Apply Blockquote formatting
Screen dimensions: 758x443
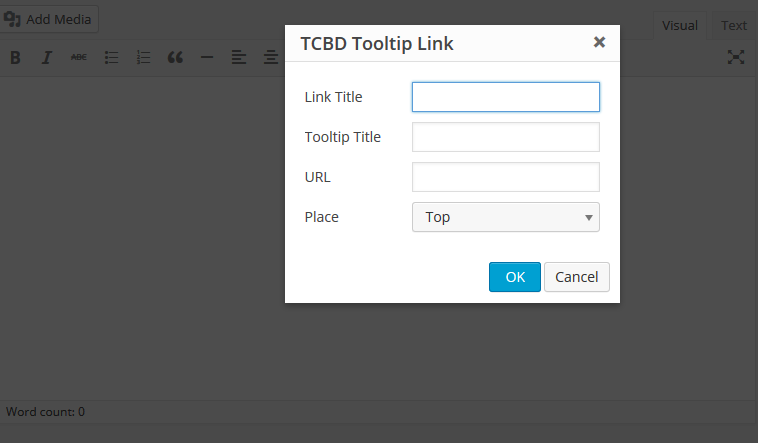pyautogui.click(x=175, y=58)
